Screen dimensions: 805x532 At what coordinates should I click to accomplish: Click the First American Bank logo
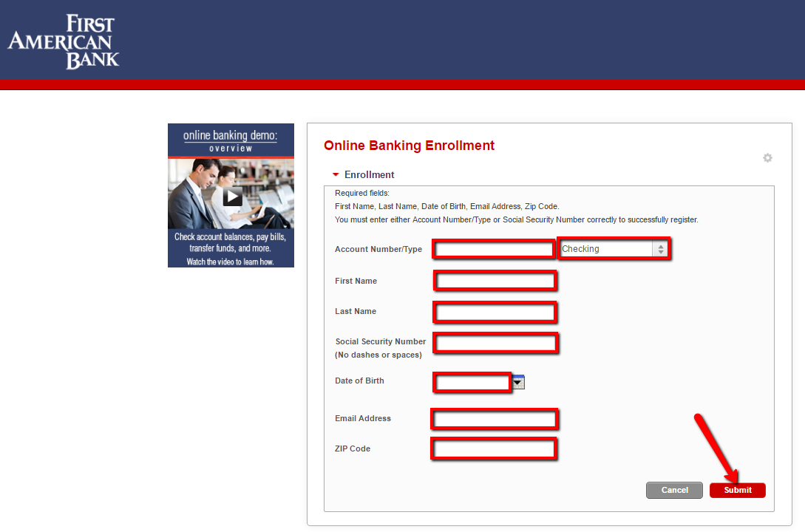tap(63, 41)
